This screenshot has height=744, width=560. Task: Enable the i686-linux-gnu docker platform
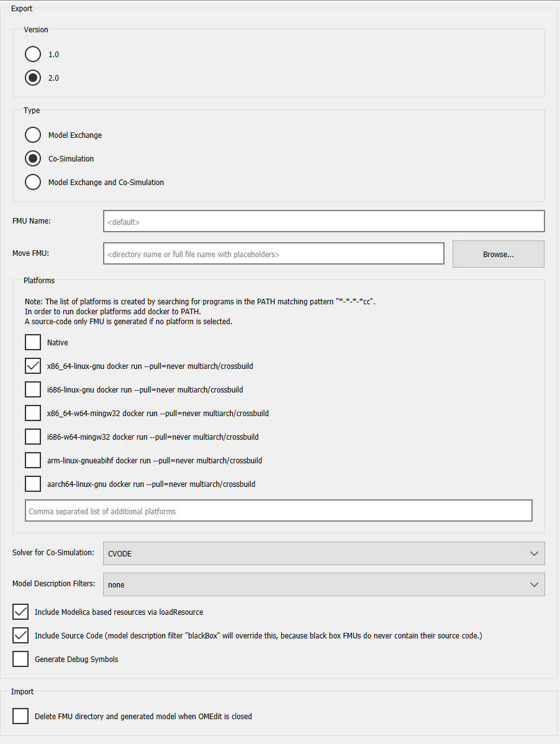[x=32, y=389]
